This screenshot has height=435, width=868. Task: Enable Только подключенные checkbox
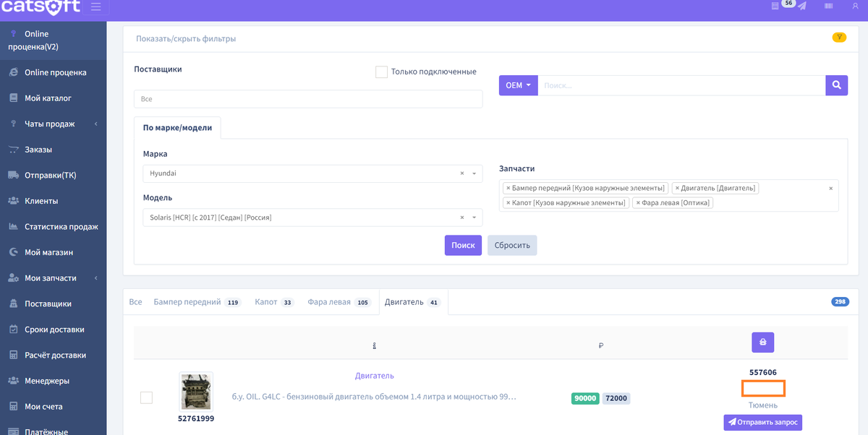pyautogui.click(x=381, y=72)
